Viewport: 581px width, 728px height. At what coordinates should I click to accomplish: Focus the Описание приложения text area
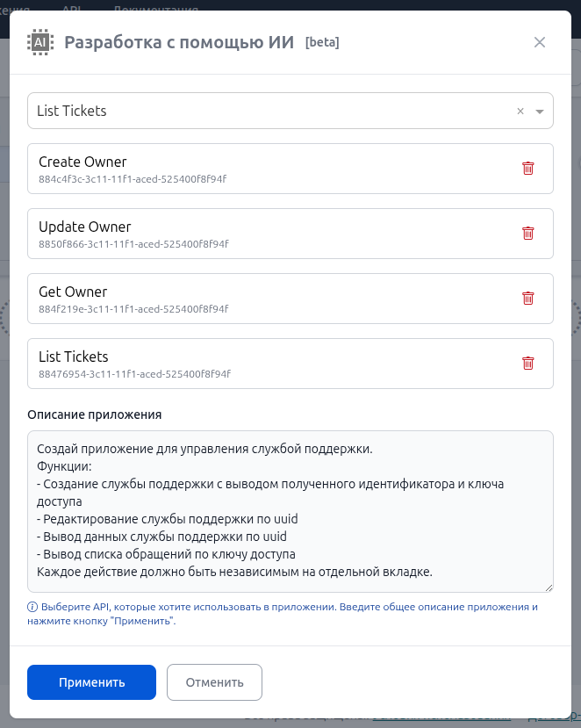click(x=290, y=512)
